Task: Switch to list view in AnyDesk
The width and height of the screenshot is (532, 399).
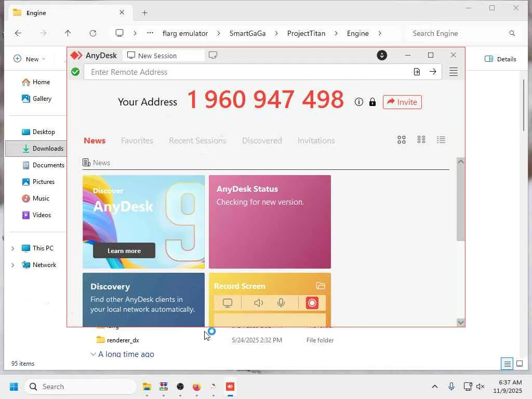Action: [x=441, y=140]
